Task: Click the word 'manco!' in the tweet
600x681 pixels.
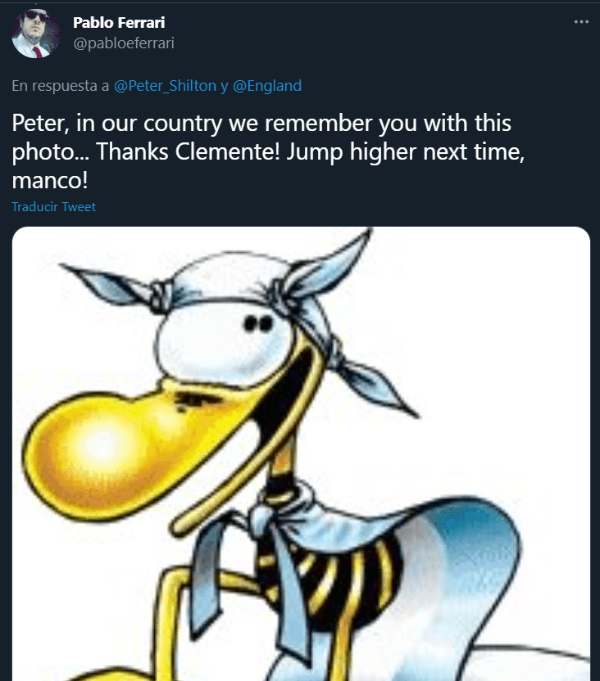Action: pyautogui.click(x=46, y=184)
